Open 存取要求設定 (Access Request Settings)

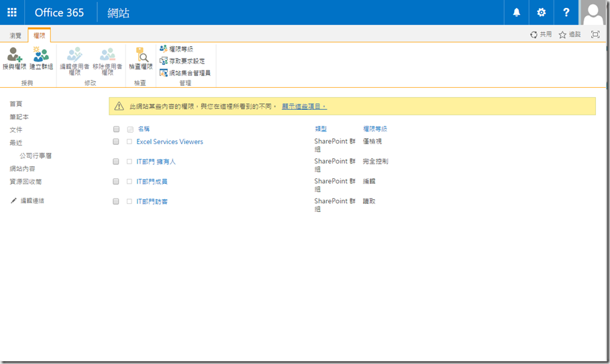(x=182, y=61)
